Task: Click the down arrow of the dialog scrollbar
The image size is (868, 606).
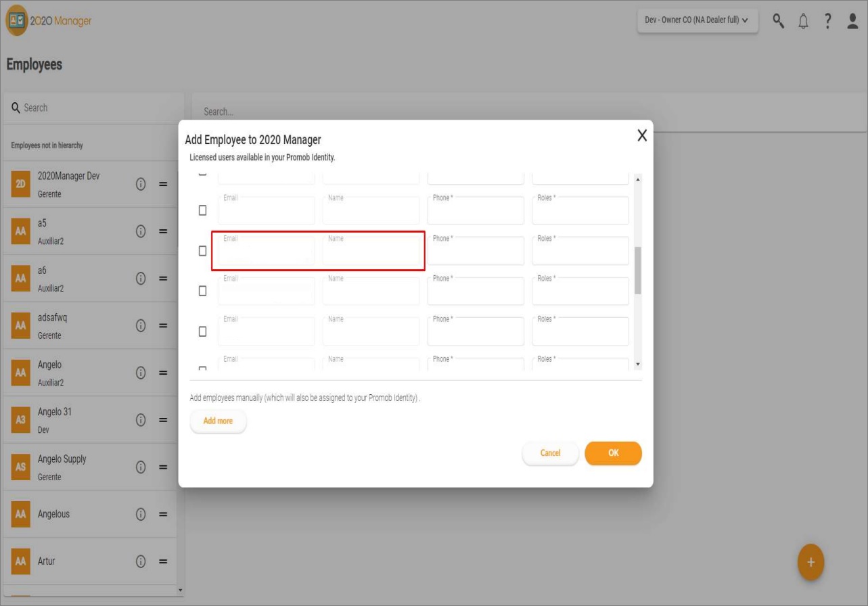Action: 638,365
